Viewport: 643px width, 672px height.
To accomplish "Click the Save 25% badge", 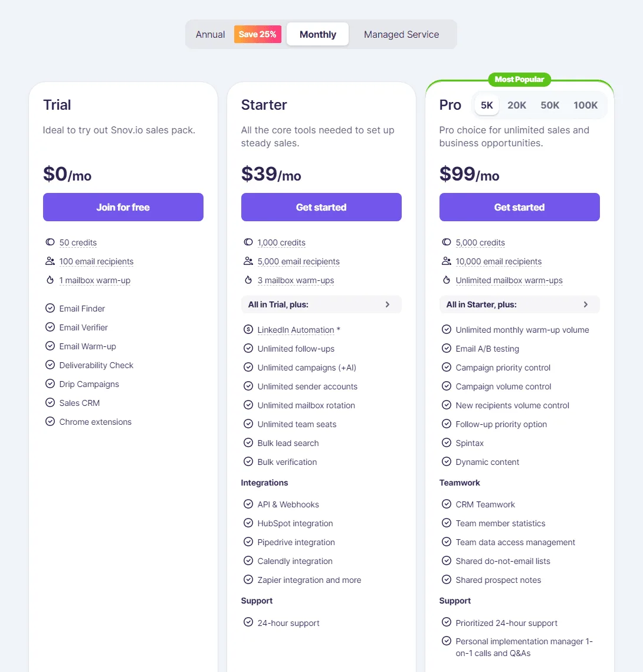I will click(257, 34).
